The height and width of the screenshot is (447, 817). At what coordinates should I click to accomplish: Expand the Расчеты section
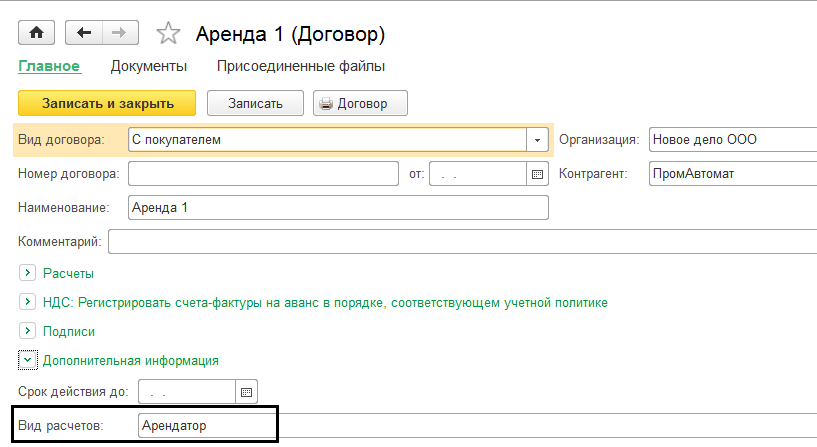(x=27, y=273)
